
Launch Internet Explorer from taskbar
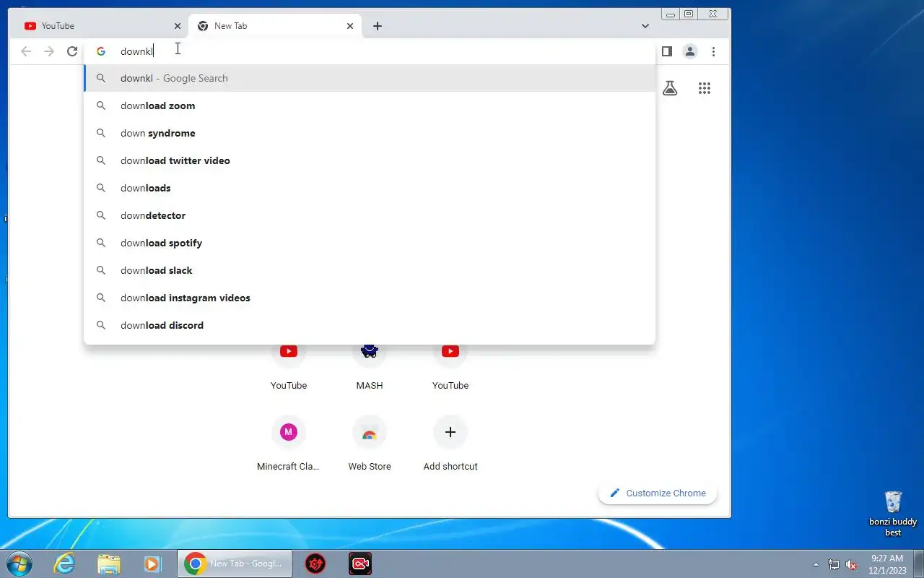click(x=65, y=564)
